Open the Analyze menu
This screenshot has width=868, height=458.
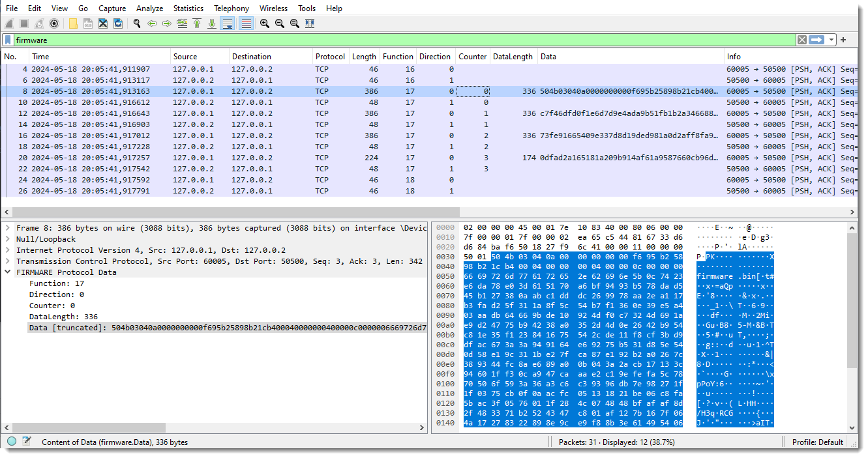pos(149,8)
